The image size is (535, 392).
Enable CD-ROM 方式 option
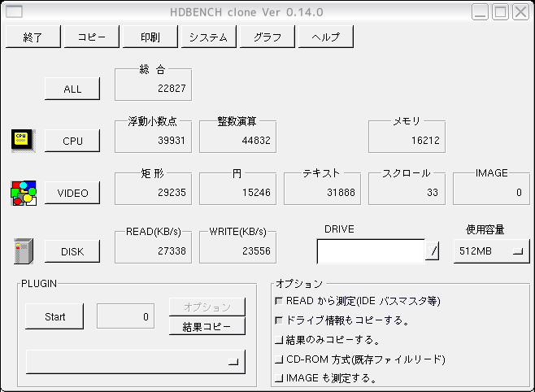click(280, 359)
